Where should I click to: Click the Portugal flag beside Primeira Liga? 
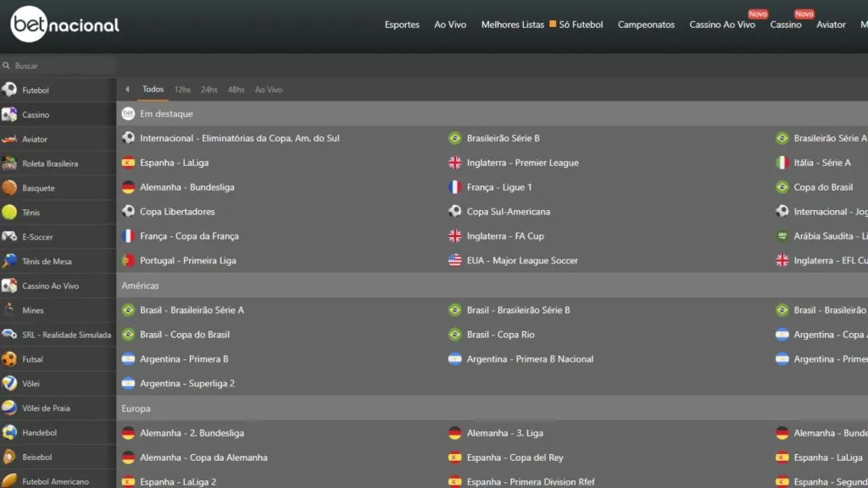click(128, 260)
